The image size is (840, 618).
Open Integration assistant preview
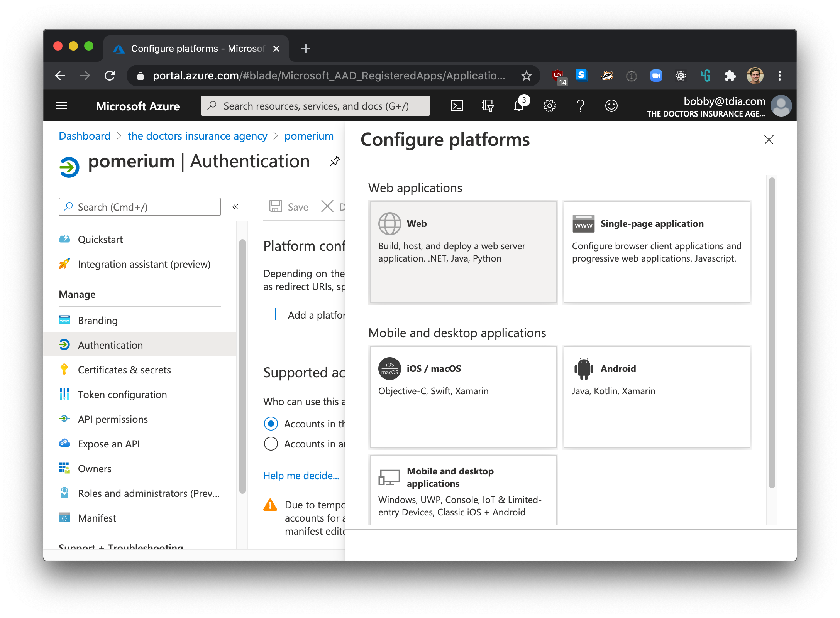[x=144, y=264]
